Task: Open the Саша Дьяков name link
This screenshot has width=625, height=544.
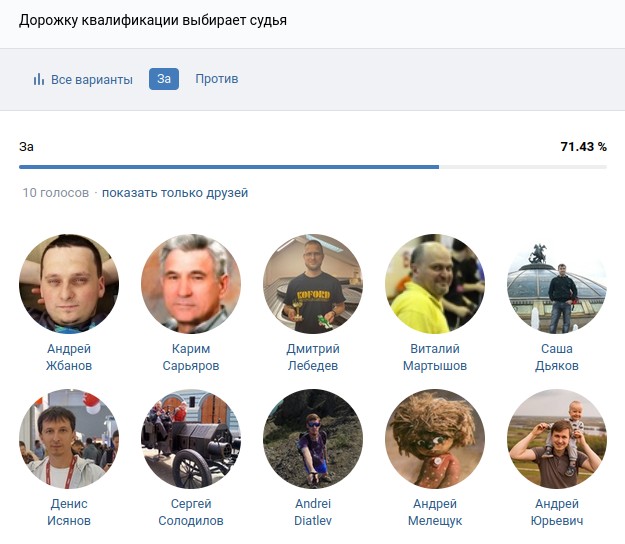Action: click(557, 357)
